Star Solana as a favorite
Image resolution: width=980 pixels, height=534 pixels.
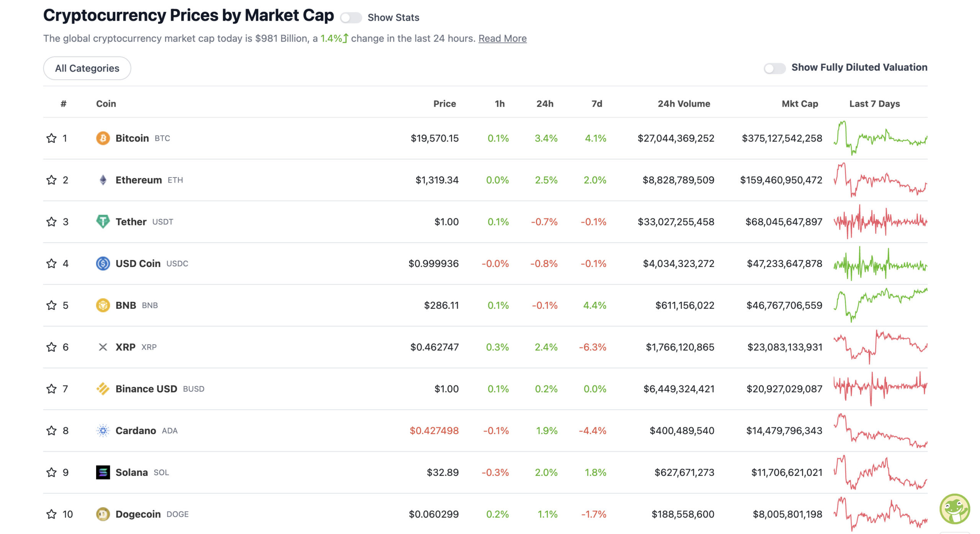click(x=51, y=472)
